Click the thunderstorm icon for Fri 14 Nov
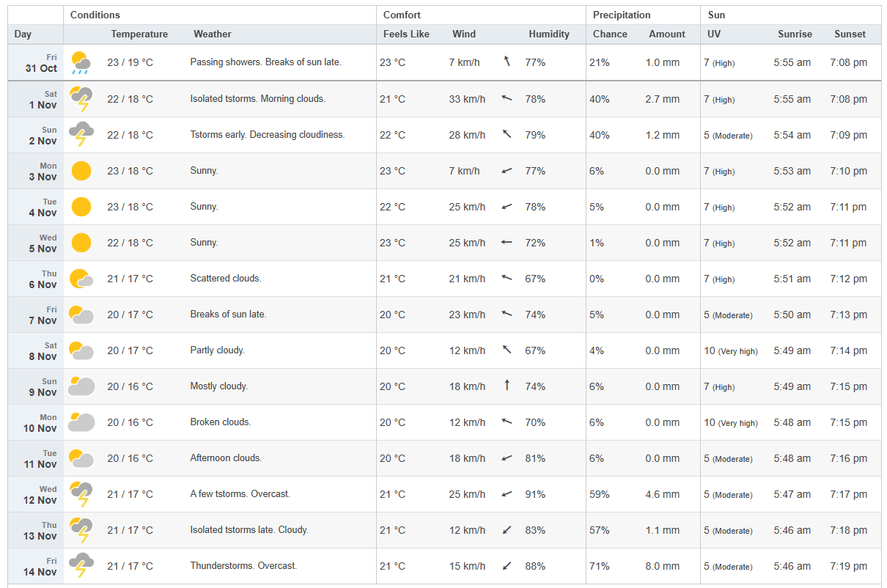The image size is (887, 588). (x=81, y=566)
